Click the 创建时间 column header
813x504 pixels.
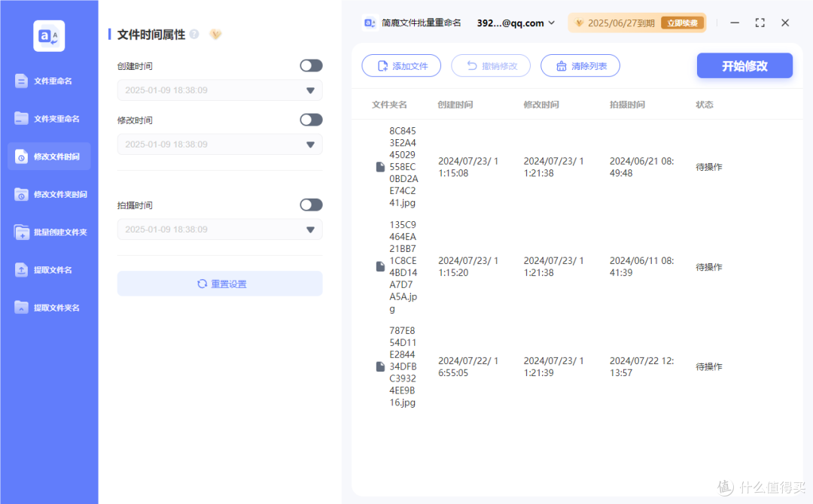pos(455,105)
